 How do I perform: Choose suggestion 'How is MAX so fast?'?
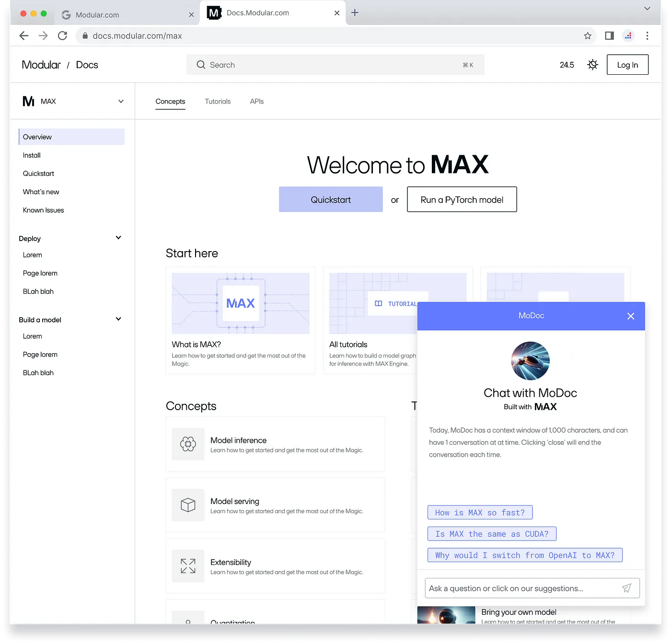pos(480,513)
